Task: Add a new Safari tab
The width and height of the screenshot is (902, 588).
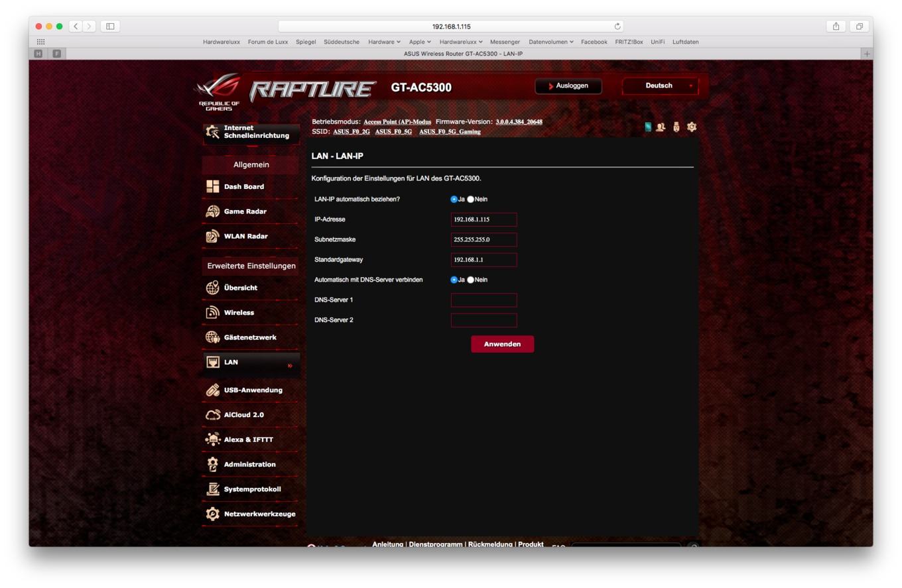Action: [866, 54]
